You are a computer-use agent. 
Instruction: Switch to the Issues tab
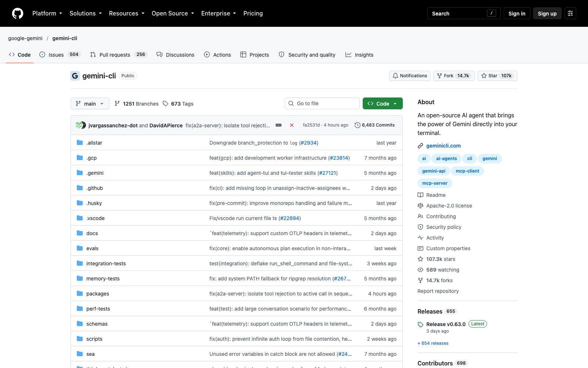point(60,54)
